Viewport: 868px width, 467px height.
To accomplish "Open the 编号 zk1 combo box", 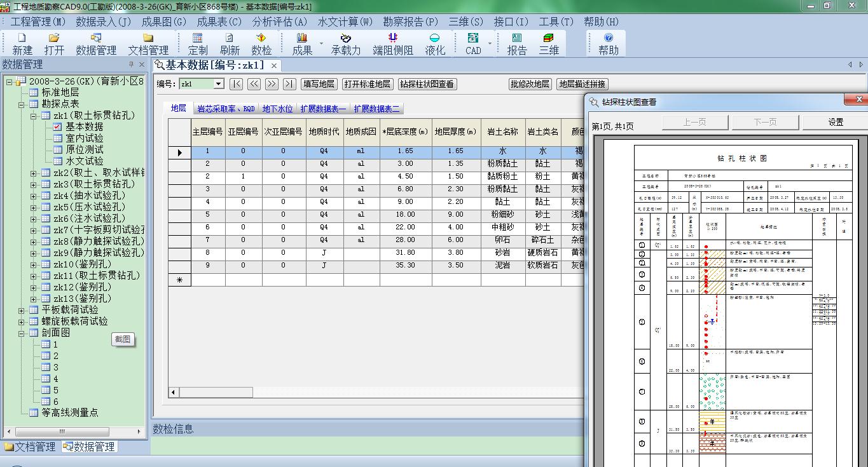I will pyautogui.click(x=218, y=84).
